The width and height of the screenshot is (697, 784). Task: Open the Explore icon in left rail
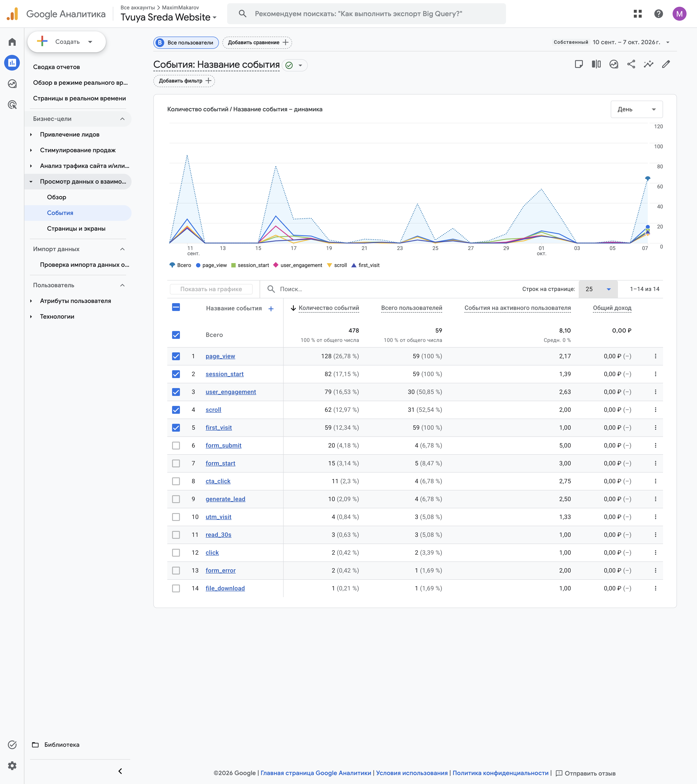(x=12, y=84)
